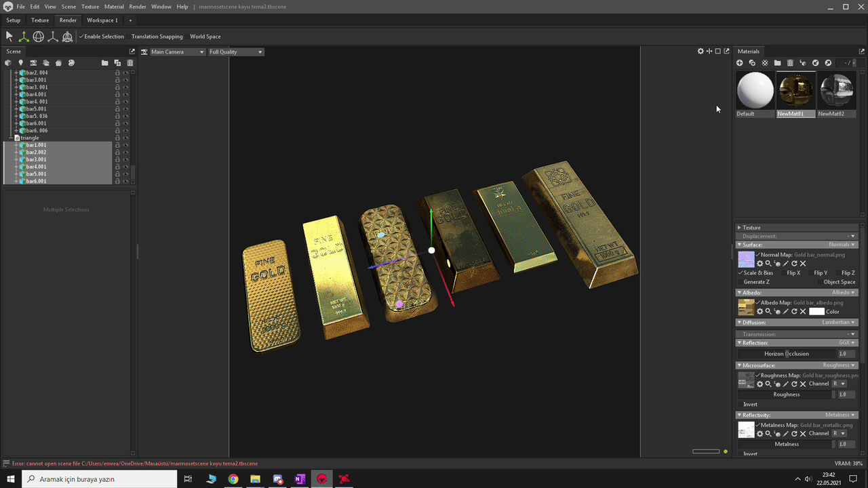Toggle the Enable Selection checkbox
The image size is (868, 488).
click(x=81, y=37)
